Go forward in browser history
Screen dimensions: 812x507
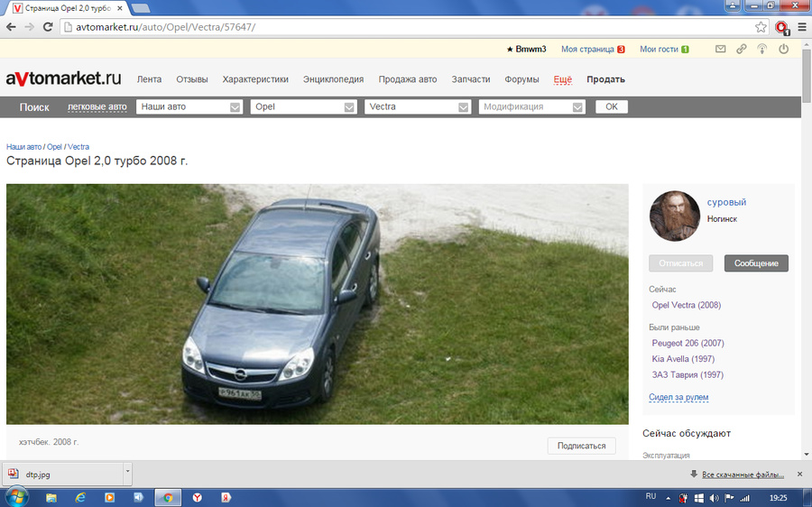click(x=29, y=27)
